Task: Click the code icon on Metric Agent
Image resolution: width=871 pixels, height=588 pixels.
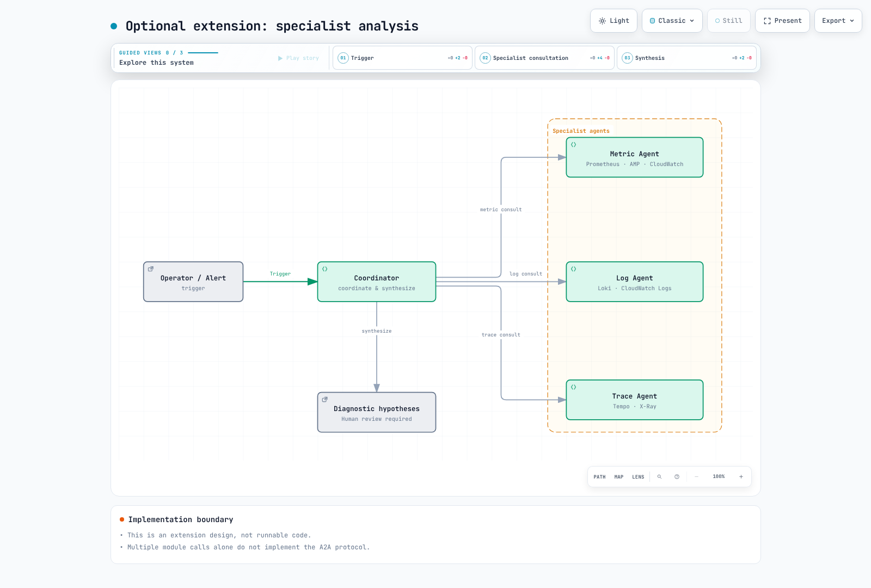Action: (x=574, y=145)
